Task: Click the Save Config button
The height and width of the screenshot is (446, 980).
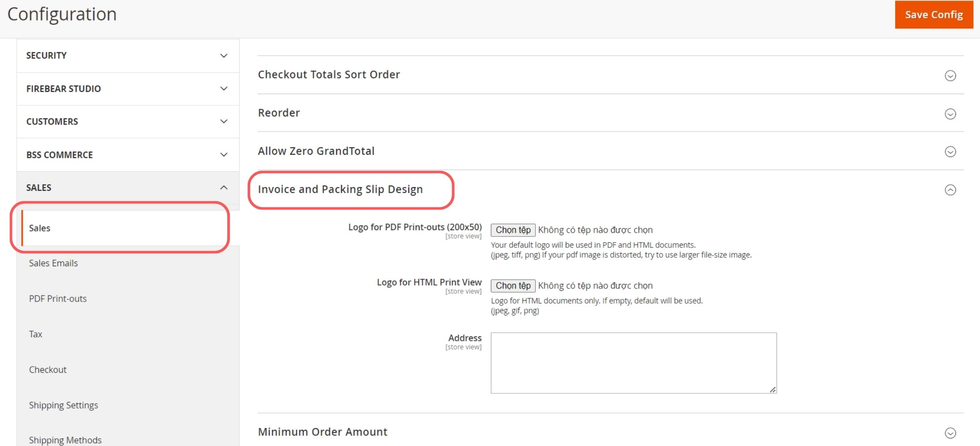Action: click(934, 15)
